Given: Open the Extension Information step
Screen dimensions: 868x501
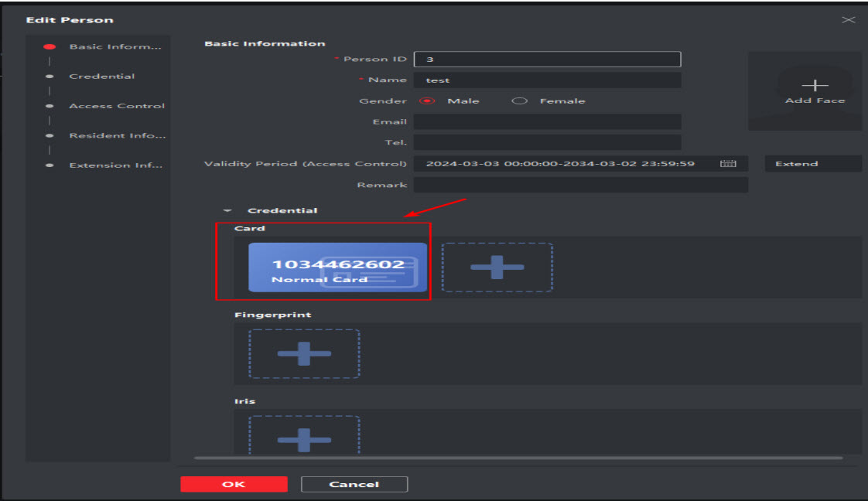Looking at the screenshot, I should [115, 165].
